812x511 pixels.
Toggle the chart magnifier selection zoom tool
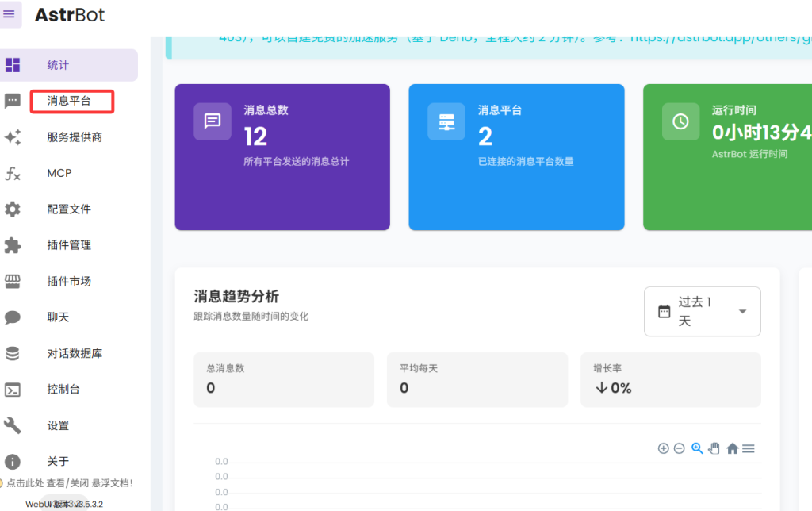(697, 448)
